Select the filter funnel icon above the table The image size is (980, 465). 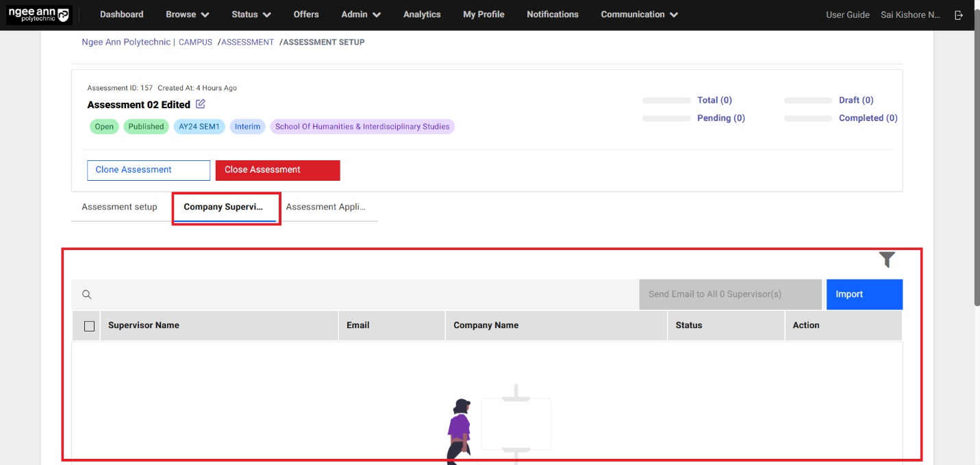887,260
